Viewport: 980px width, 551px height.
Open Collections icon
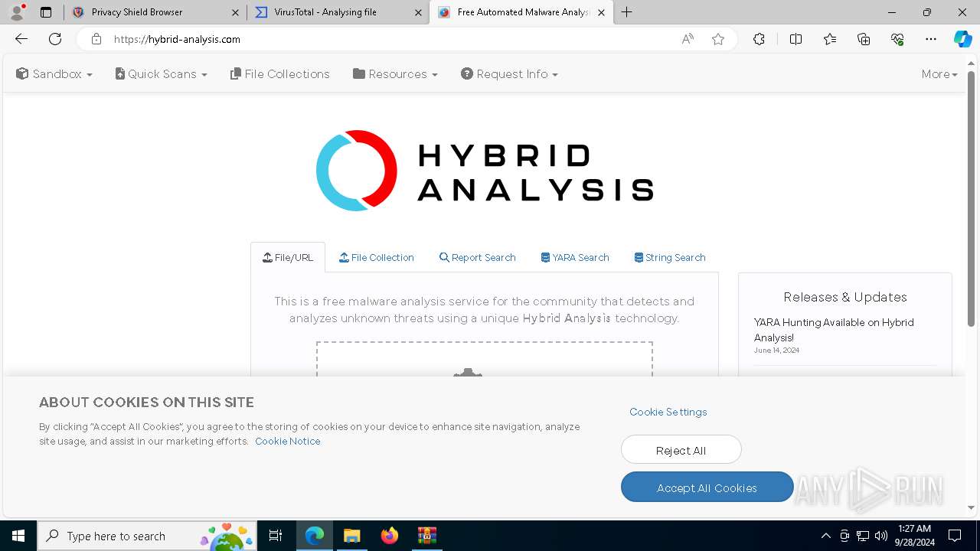(864, 39)
